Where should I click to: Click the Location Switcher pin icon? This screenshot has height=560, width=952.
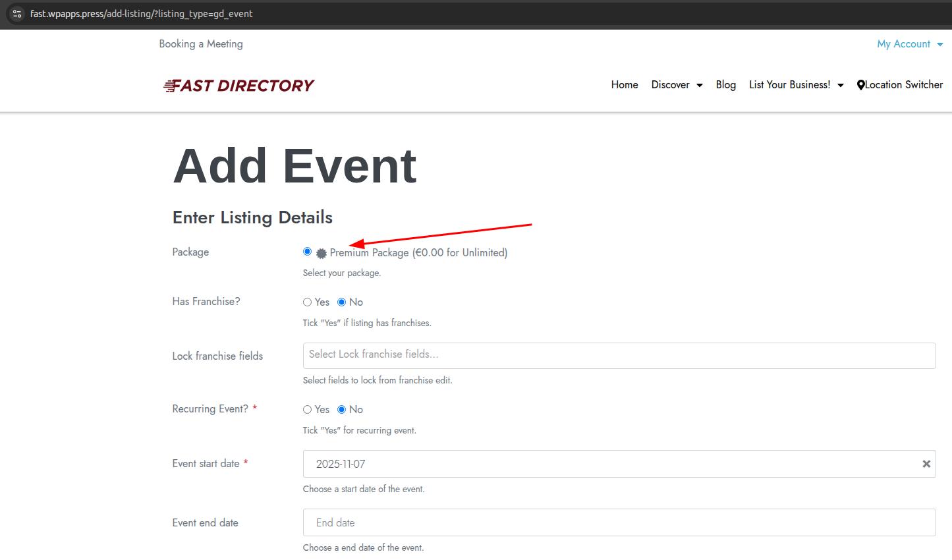pos(860,85)
